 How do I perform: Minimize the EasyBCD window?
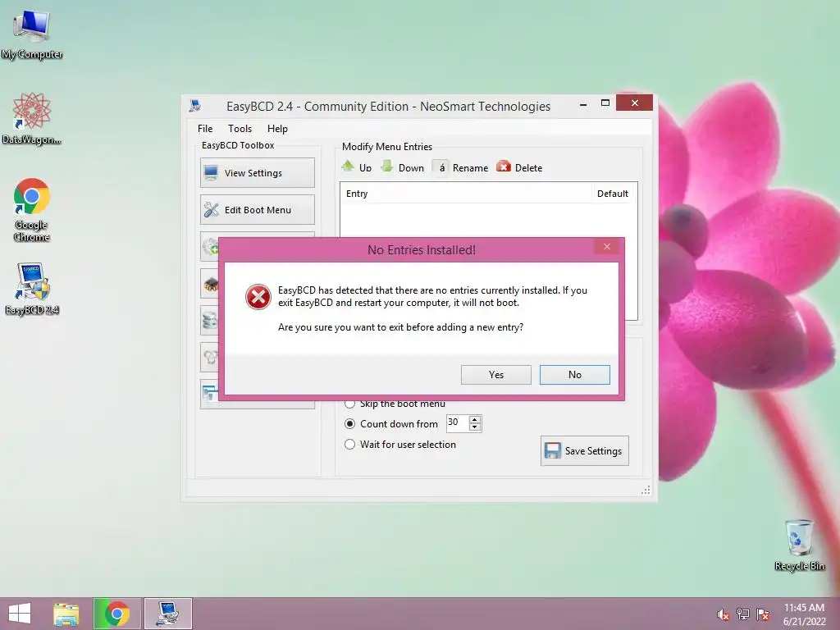[x=583, y=104]
